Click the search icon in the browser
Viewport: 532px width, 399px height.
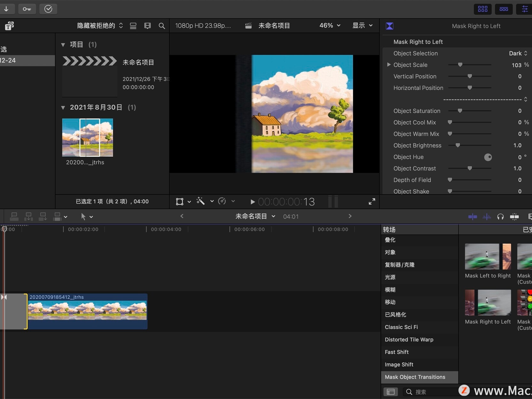point(162,26)
